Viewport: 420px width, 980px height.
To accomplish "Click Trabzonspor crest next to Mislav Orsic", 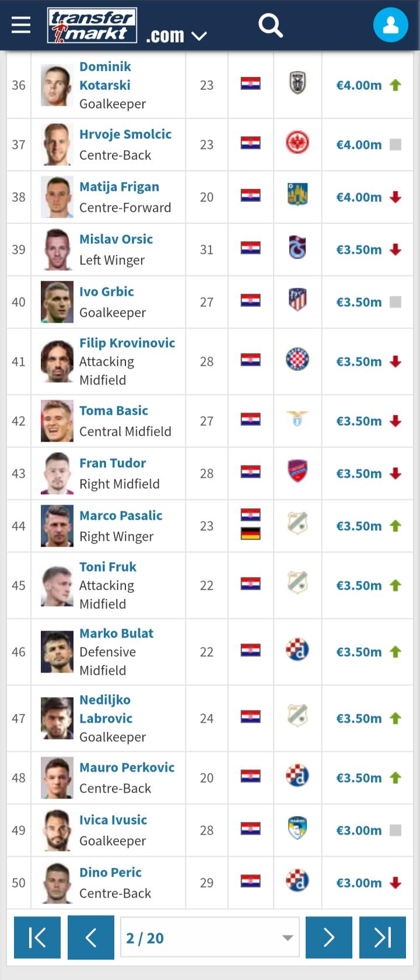I will tap(297, 249).
